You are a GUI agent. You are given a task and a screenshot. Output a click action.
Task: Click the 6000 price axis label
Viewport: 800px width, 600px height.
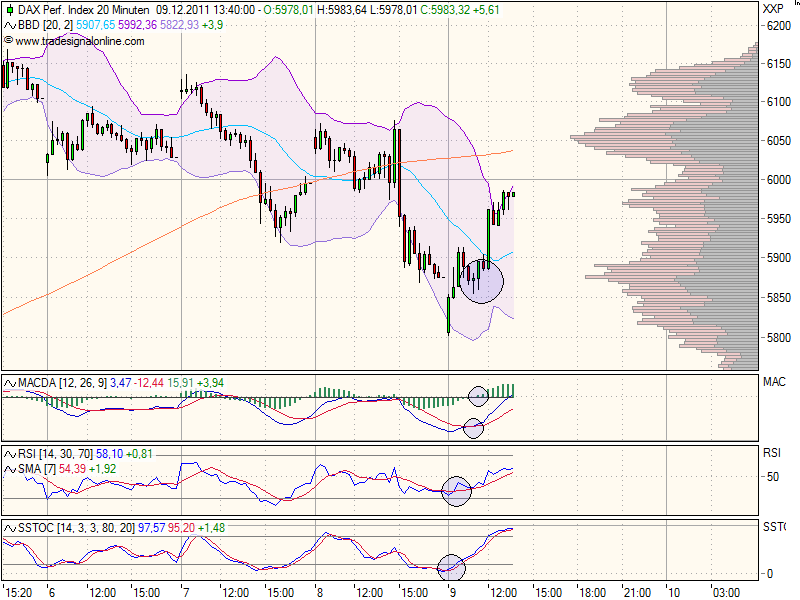(779, 180)
